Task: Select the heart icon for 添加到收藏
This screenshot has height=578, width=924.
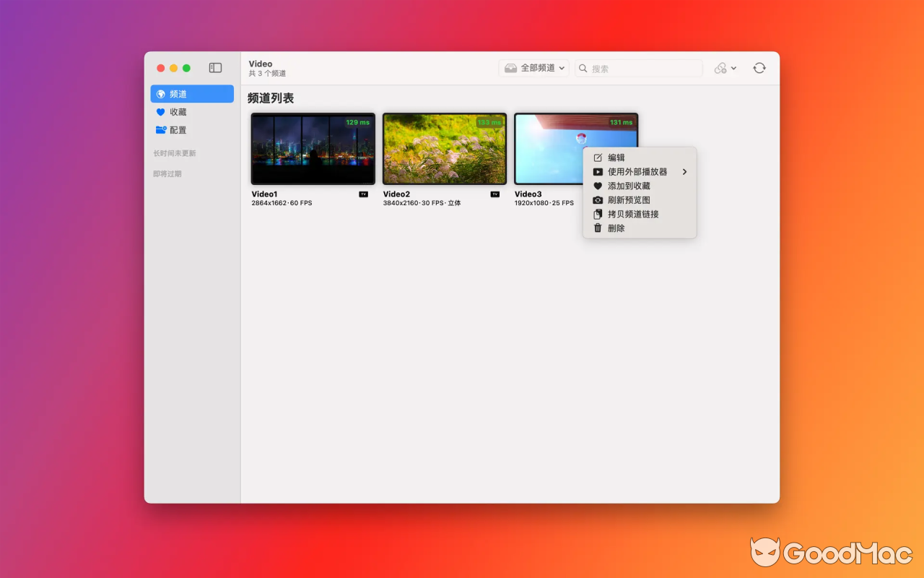Action: click(597, 186)
